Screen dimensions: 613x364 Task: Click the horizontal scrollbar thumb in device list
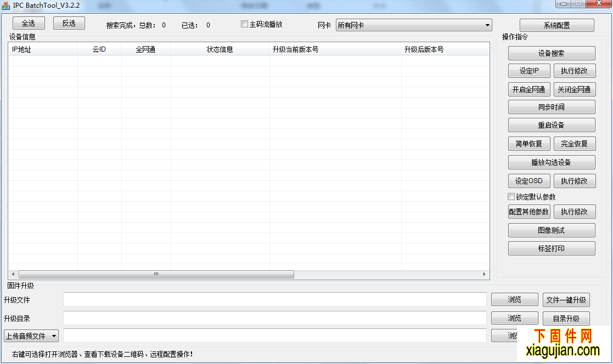click(156, 274)
